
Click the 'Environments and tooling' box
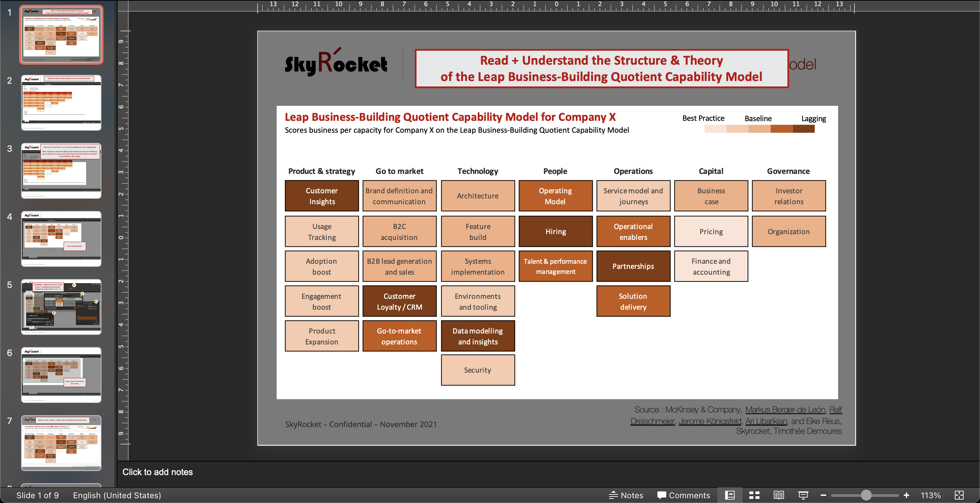(478, 301)
